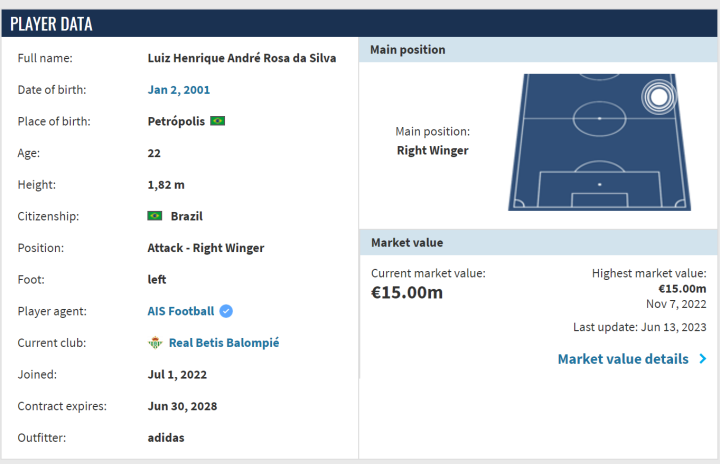Click the Brazil flag beside Petrópolis
Screen dimensions: 720x464
(217, 121)
